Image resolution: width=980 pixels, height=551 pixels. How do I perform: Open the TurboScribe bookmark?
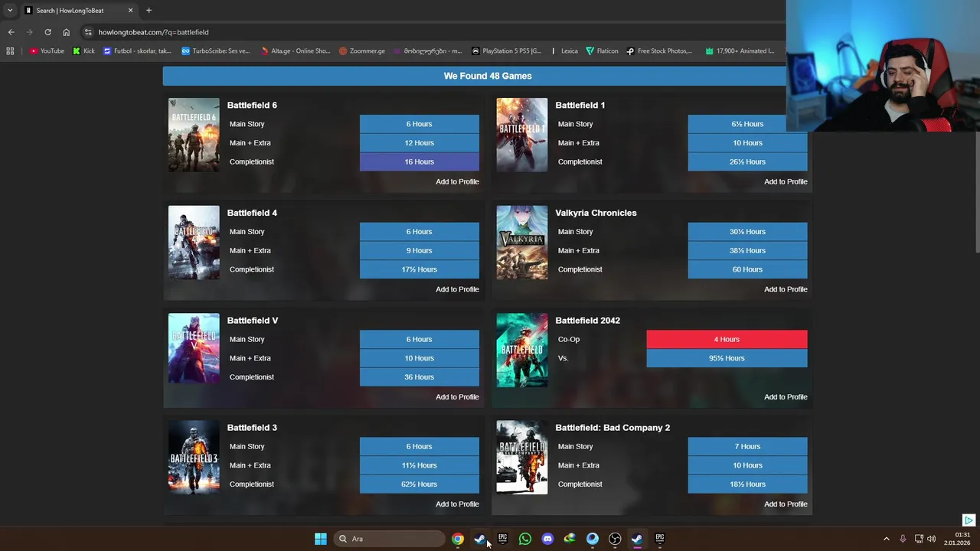coord(215,51)
